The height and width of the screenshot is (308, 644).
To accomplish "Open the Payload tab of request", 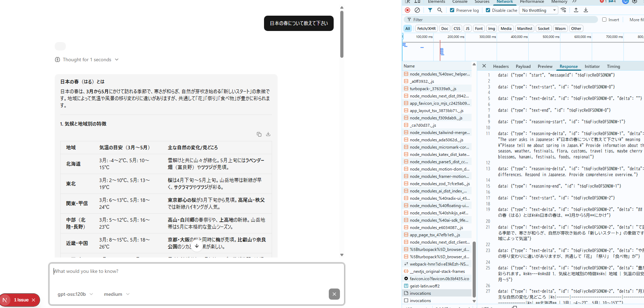I will 523,66.
